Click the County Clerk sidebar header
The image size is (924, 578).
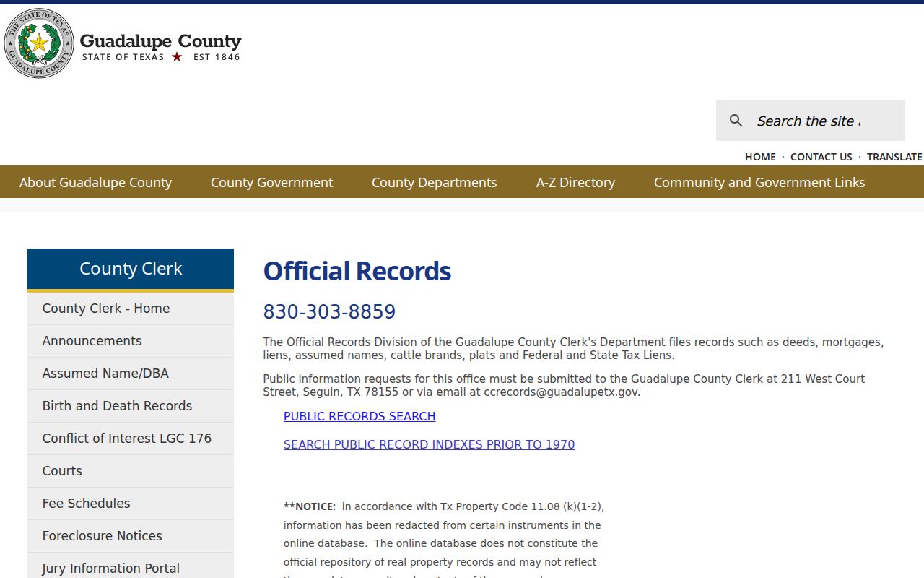(x=131, y=269)
